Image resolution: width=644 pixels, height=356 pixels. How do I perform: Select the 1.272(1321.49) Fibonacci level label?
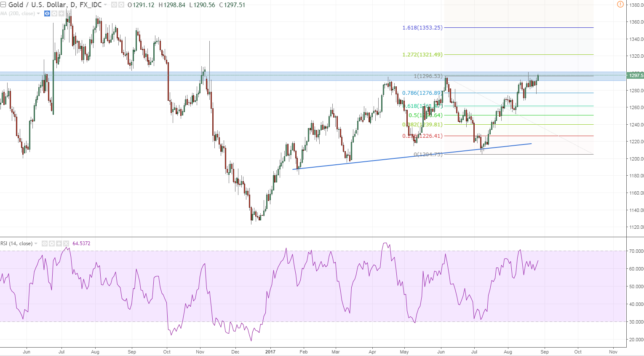pos(422,54)
